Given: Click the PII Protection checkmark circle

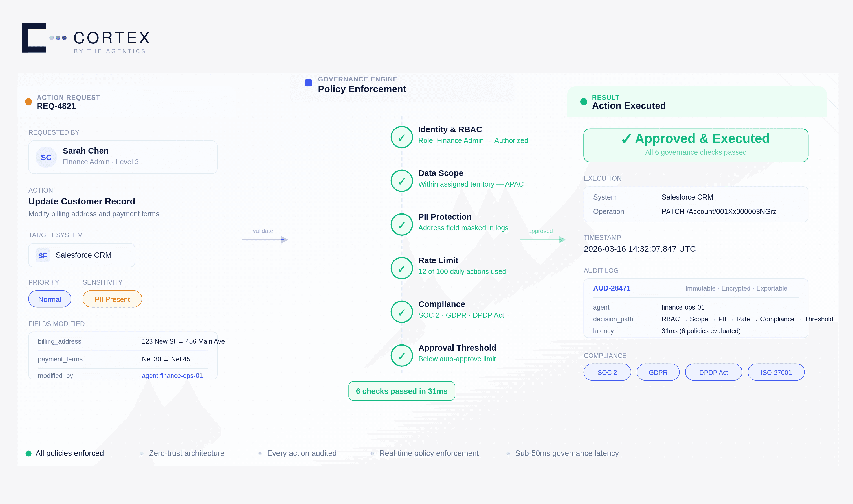Looking at the screenshot, I should point(401,224).
